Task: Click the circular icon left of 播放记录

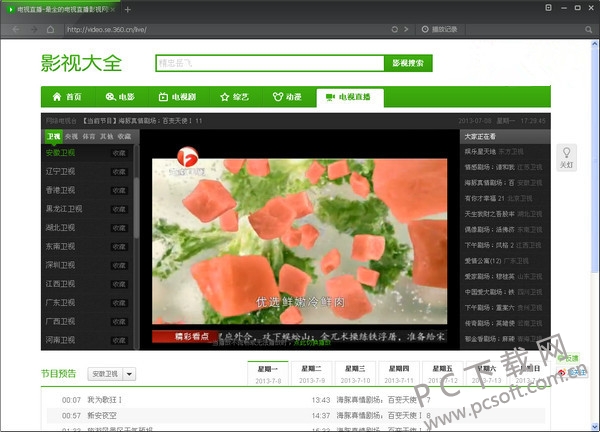Action: tap(425, 29)
